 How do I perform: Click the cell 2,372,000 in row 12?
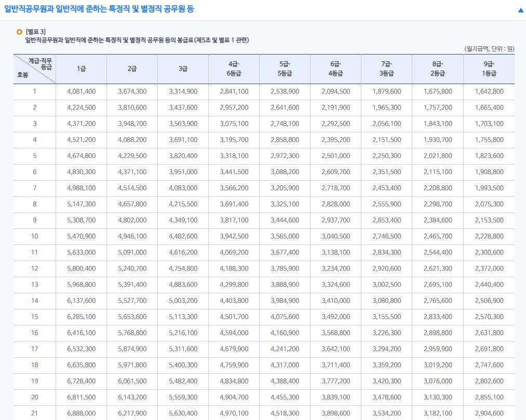coord(489,269)
